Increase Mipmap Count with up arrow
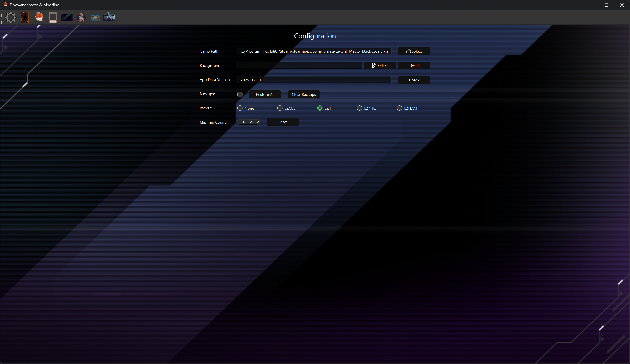This screenshot has width=630, height=364. [251, 122]
